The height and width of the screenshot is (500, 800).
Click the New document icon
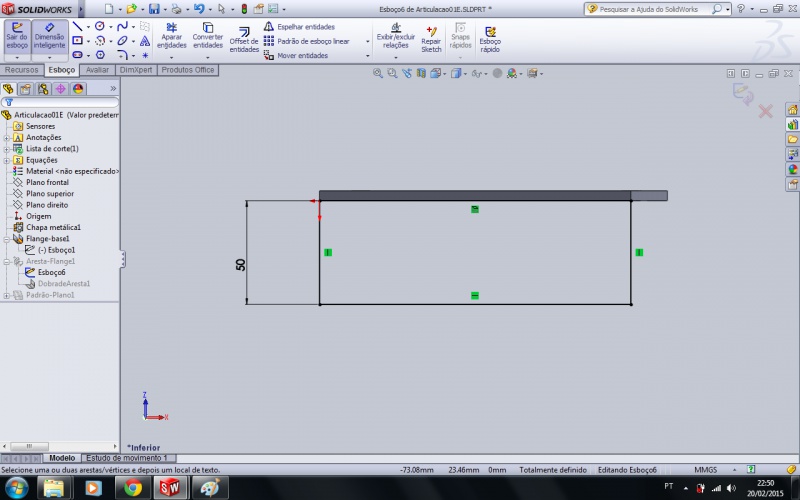[x=109, y=9]
